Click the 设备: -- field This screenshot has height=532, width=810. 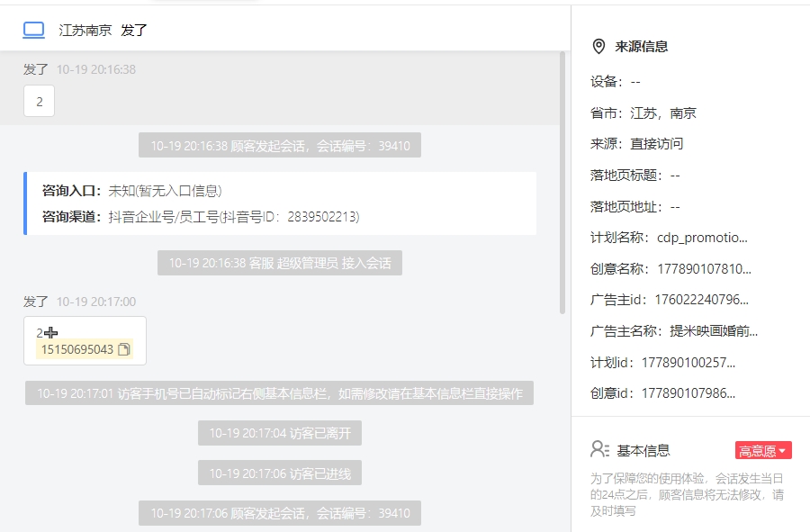616,82
